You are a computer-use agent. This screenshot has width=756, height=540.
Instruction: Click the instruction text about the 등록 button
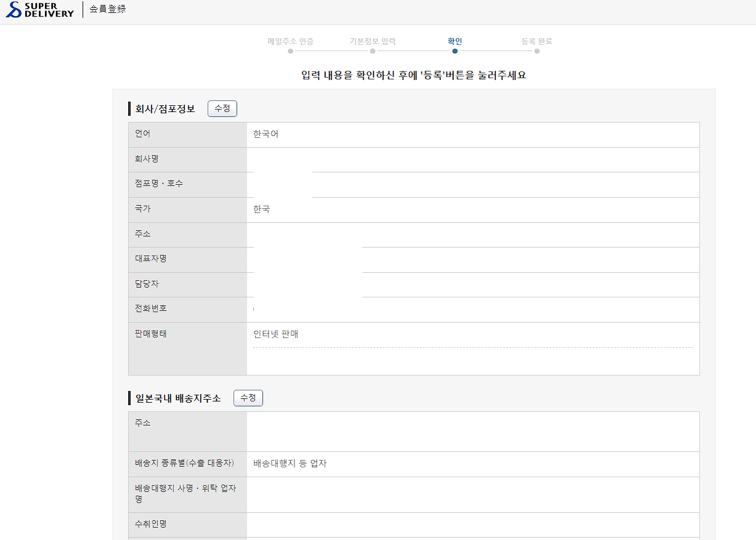(414, 76)
